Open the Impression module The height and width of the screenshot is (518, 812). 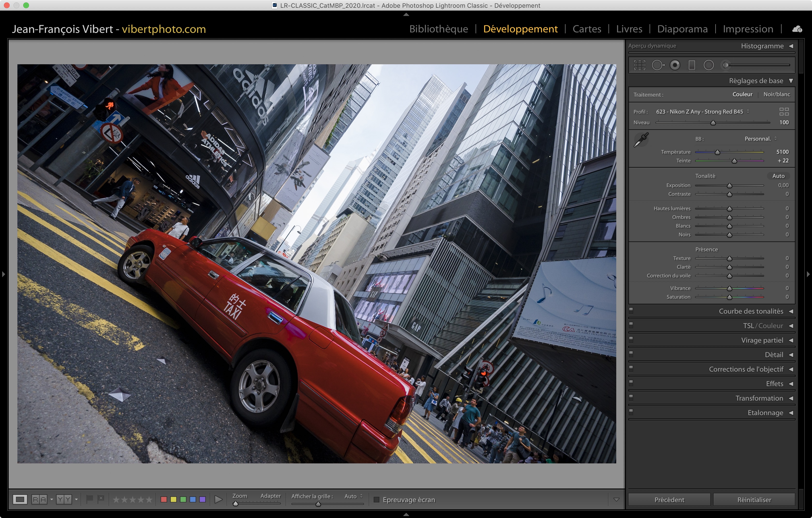coord(747,29)
